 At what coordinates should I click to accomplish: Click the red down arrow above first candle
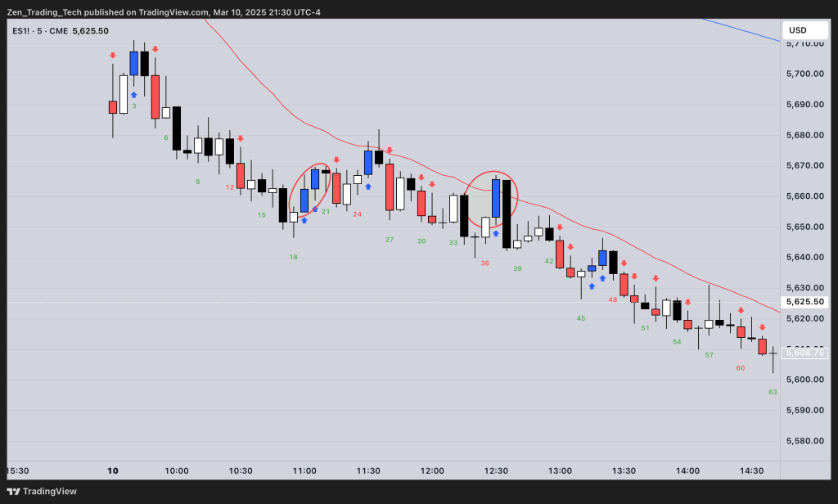point(113,56)
